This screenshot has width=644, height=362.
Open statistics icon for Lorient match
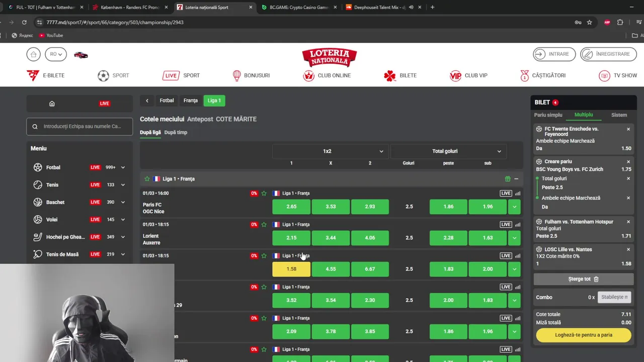(518, 224)
